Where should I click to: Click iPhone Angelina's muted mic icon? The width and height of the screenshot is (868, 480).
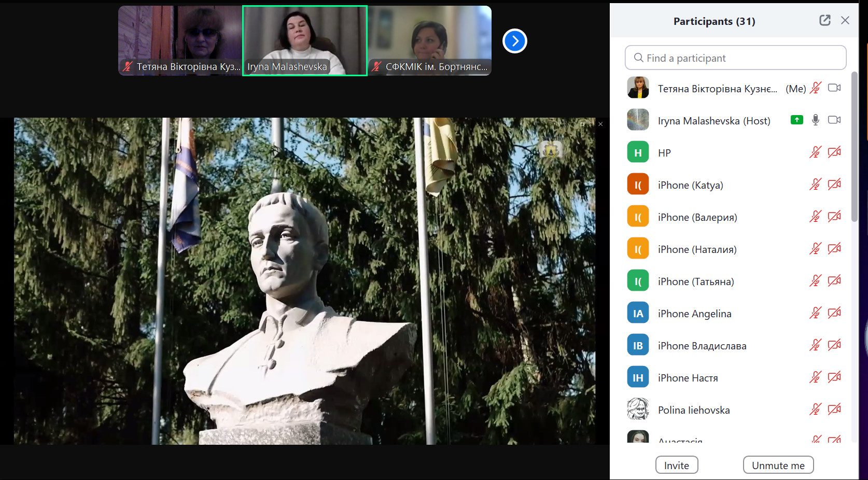[816, 313]
